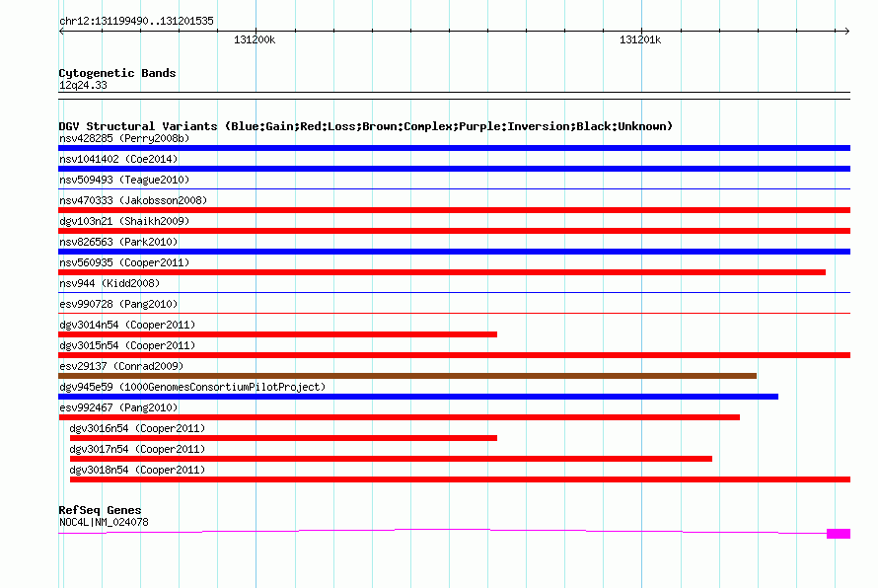This screenshot has height=588, width=878.
Task: Select the nsv470333 red loss bar
Action: pyautogui.click(x=454, y=210)
